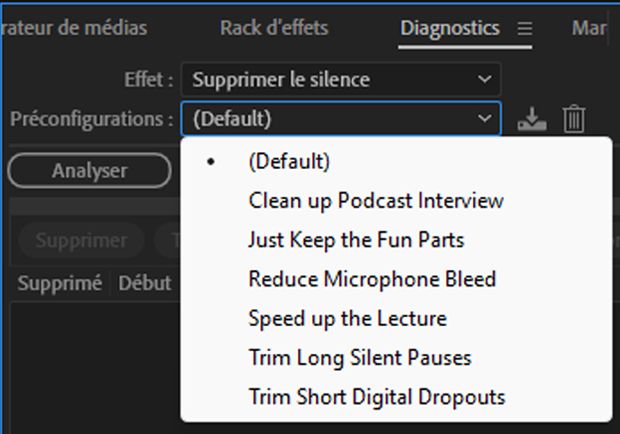
Task: Open the Supprimer le silence combo box
Action: (341, 79)
